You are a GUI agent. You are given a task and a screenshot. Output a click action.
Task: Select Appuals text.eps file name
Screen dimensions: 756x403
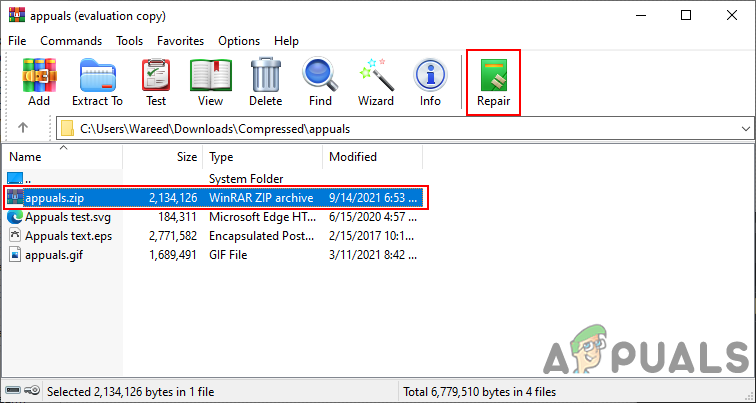tap(68, 236)
